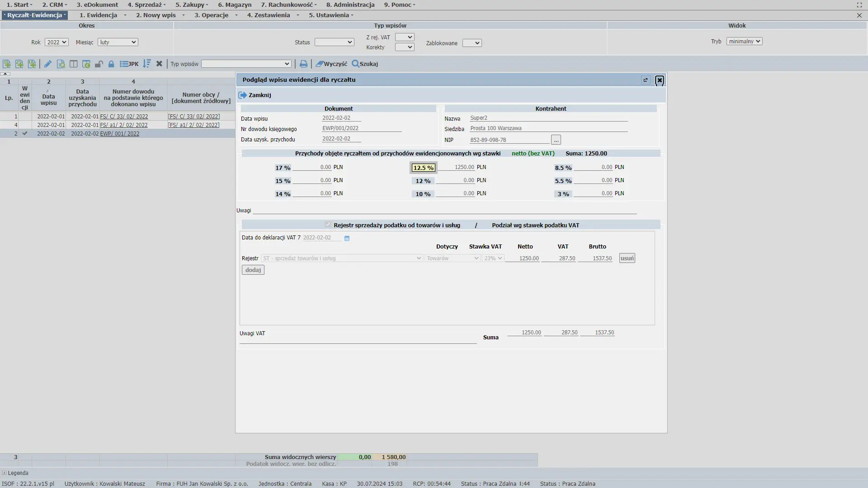
Task: Open the Tryb dropdown set to minimalny
Action: pyautogui.click(x=744, y=41)
